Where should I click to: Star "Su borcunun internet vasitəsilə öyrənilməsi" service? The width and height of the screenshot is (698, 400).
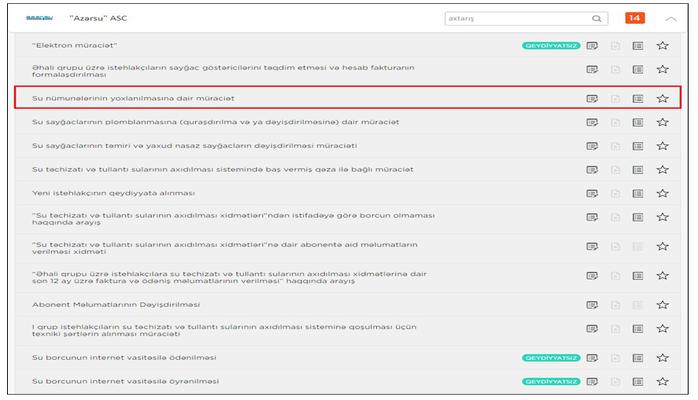click(662, 381)
